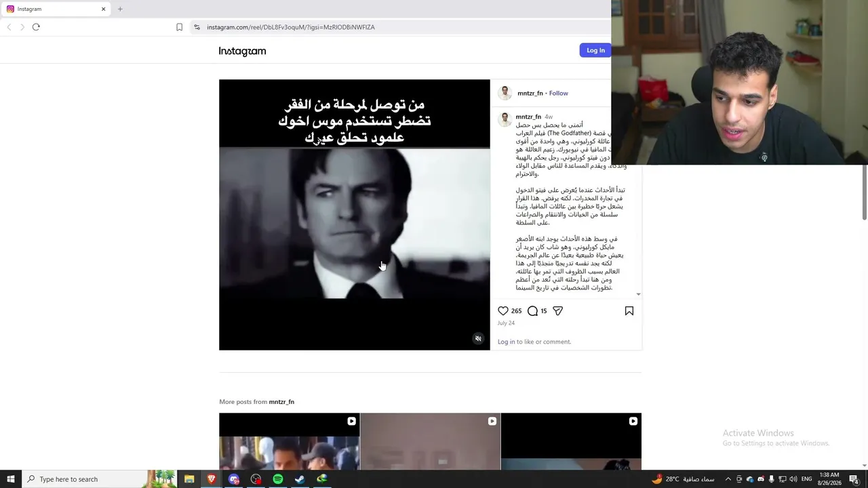Open Spotify from the taskbar
The image size is (868, 488).
[278, 479]
